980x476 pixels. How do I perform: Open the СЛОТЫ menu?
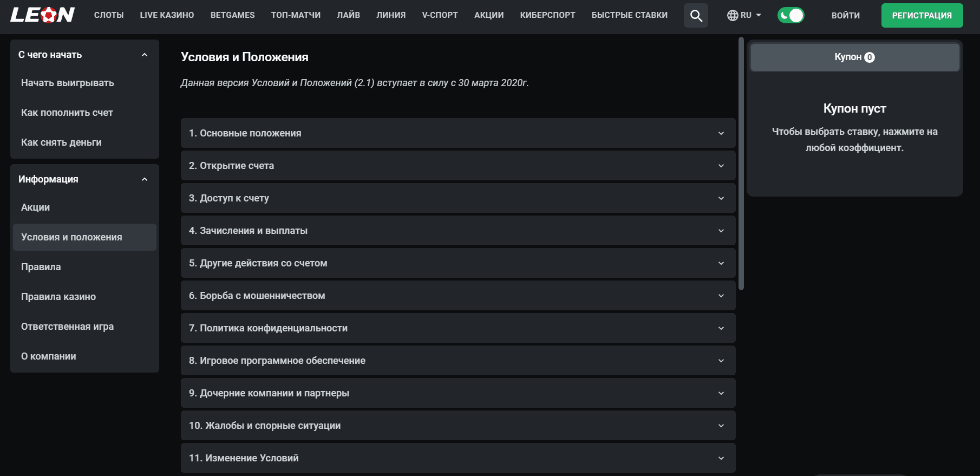pos(109,15)
